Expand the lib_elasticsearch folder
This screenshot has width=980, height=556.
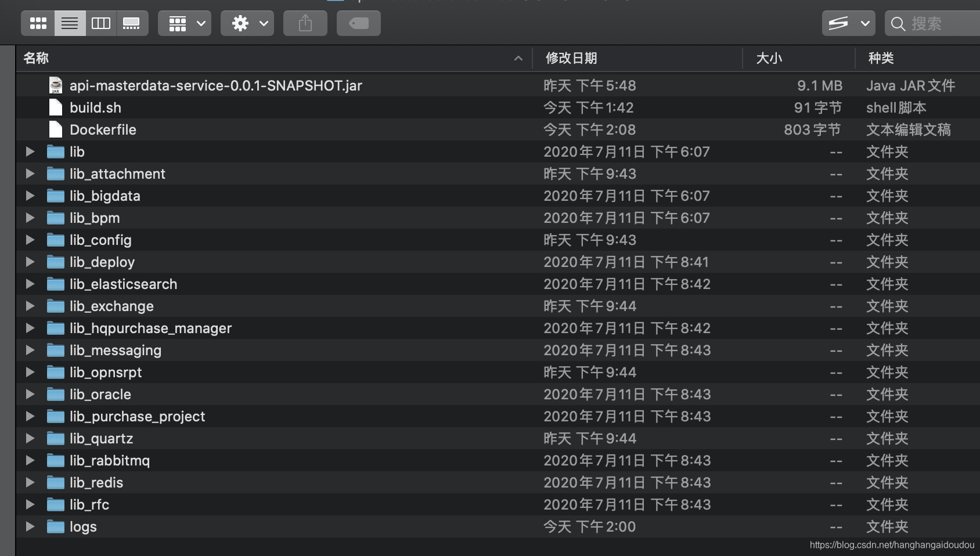pos(30,284)
